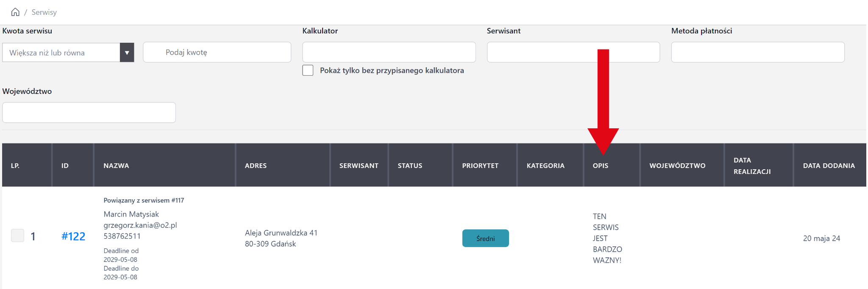Select the checkbox for row 1
This screenshot has height=289, width=868.
[x=18, y=236]
